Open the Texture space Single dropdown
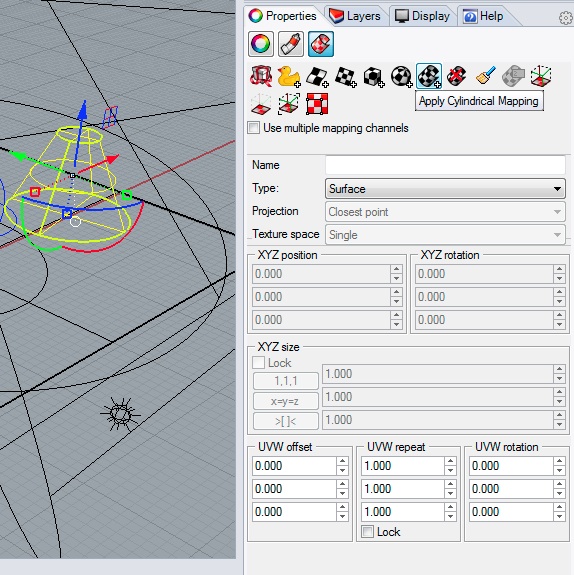The image size is (574, 575). click(x=445, y=235)
